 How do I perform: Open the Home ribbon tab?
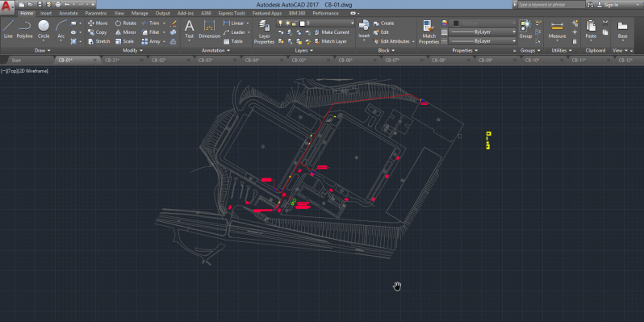(x=27, y=13)
